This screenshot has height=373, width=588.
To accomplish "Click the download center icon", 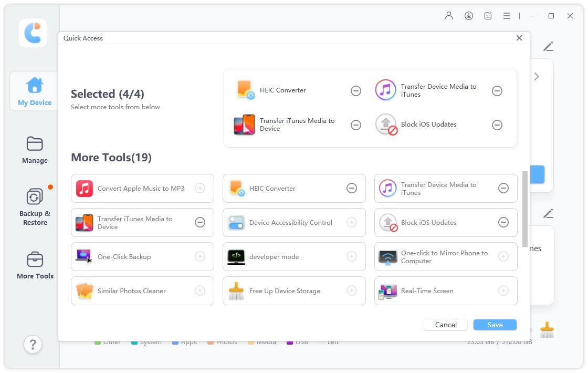I will 469,16.
